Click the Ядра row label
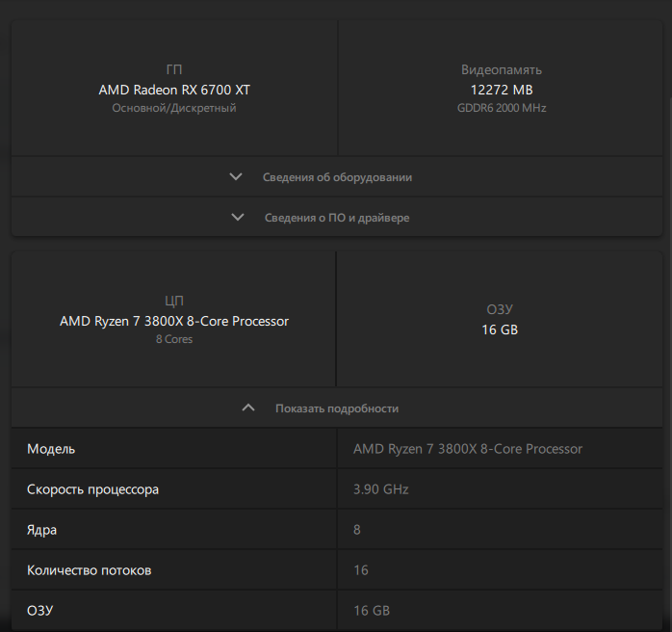 point(43,530)
